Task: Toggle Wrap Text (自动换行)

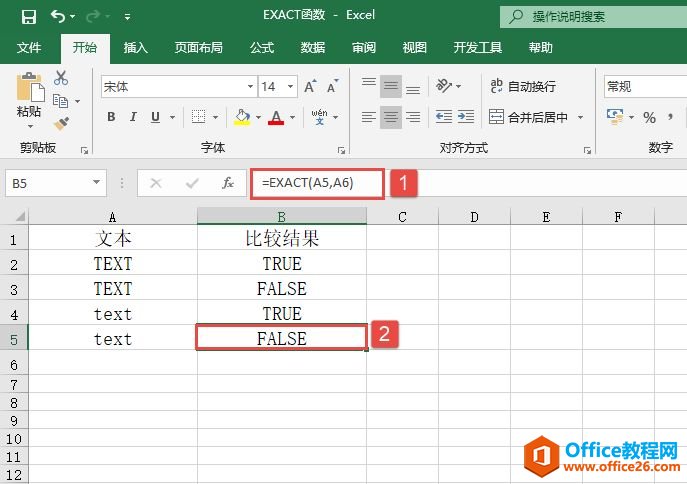Action: click(523, 87)
